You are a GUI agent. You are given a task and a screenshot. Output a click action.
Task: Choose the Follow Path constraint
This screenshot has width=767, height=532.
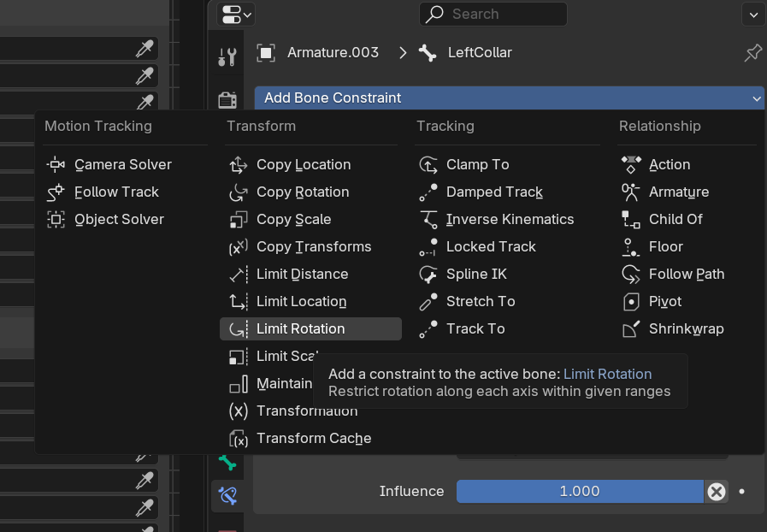687,274
